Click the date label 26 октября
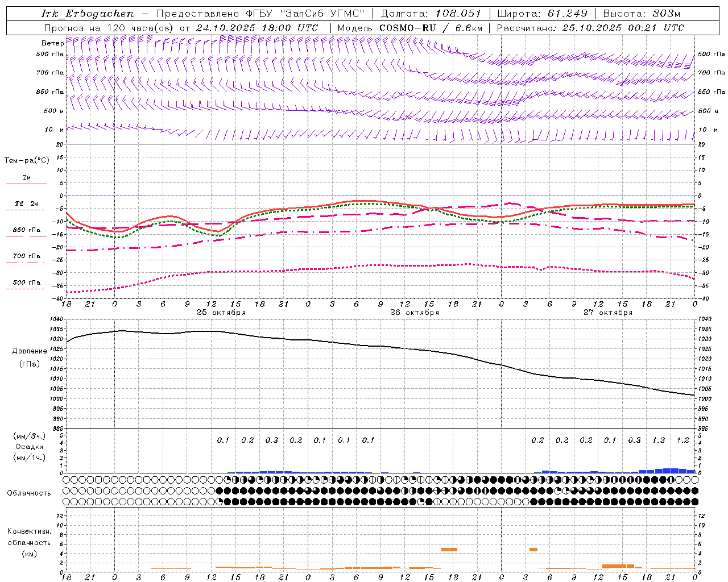Viewport: 728px width, 582px height. point(415,312)
